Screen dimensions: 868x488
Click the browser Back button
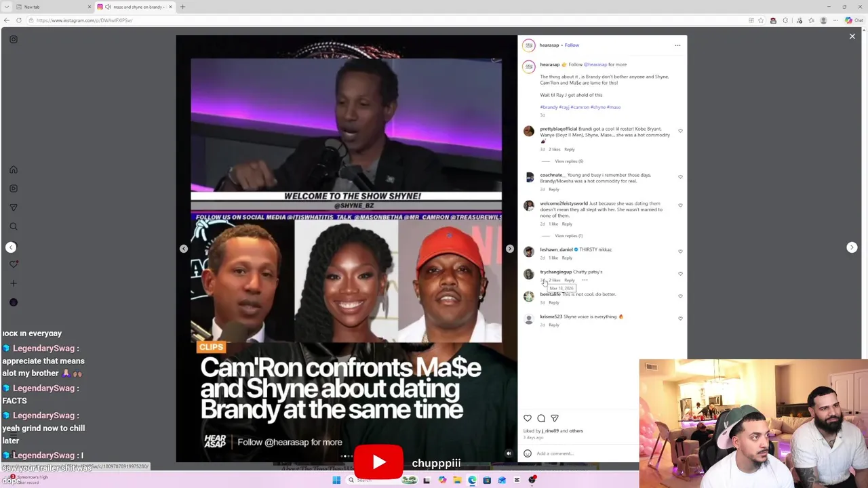click(x=7, y=20)
